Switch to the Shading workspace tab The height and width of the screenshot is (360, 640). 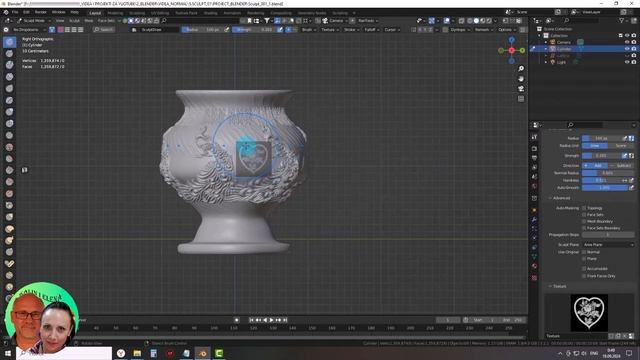tap(211, 13)
